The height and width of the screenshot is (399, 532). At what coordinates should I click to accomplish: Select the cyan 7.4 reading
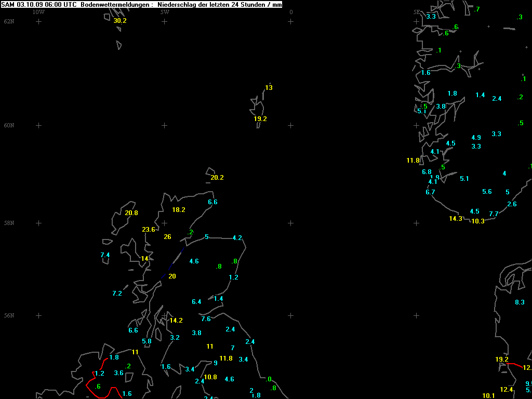pyautogui.click(x=105, y=255)
